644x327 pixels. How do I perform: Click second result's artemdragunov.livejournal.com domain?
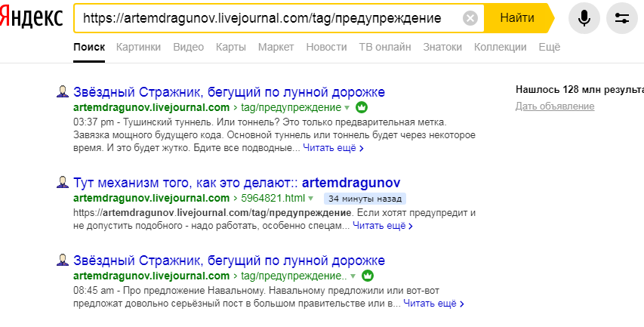pyautogui.click(x=152, y=198)
